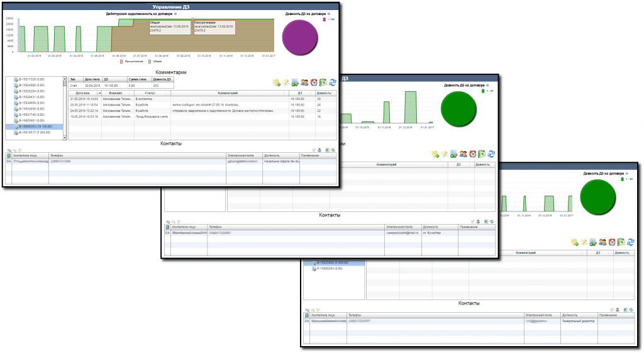Select contract В-16025632 in back window

[334, 262]
